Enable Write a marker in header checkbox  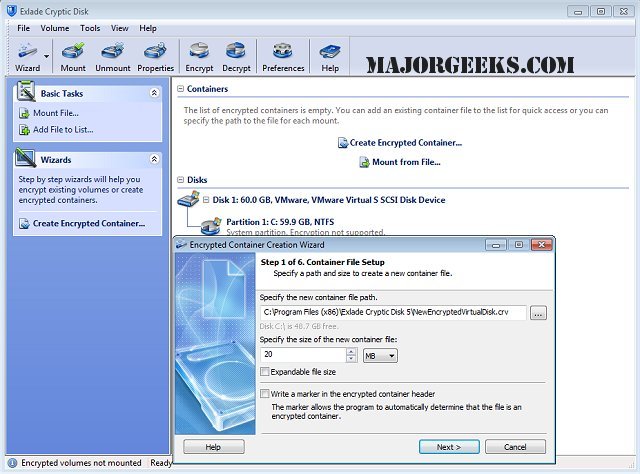265,394
